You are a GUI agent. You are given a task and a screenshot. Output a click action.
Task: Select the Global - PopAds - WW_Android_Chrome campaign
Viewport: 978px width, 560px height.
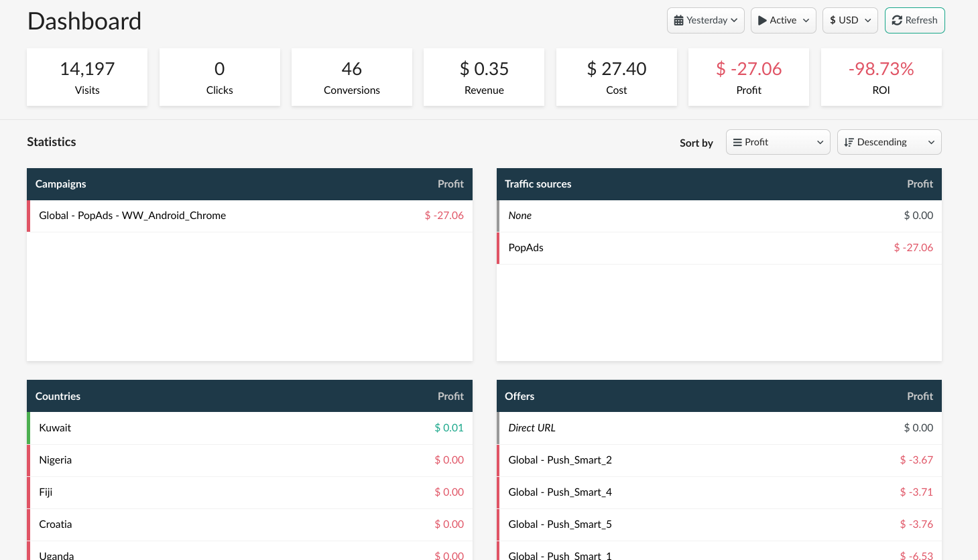[x=133, y=216]
